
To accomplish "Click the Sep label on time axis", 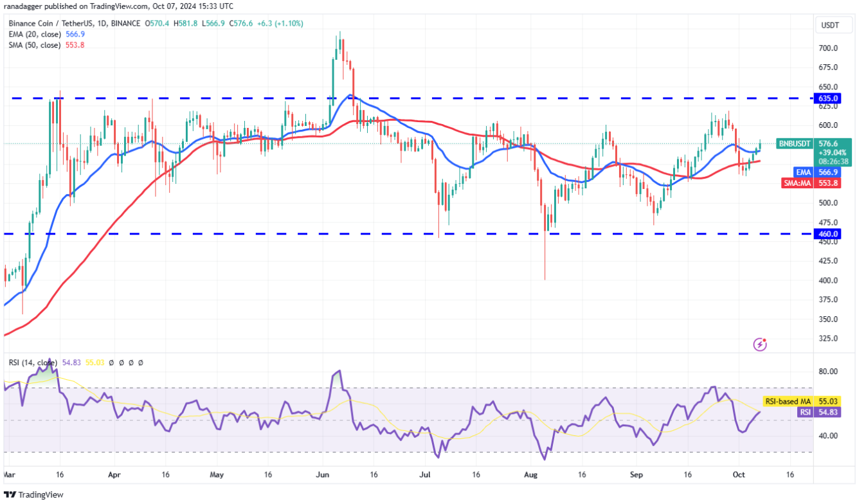I will pos(636,476).
